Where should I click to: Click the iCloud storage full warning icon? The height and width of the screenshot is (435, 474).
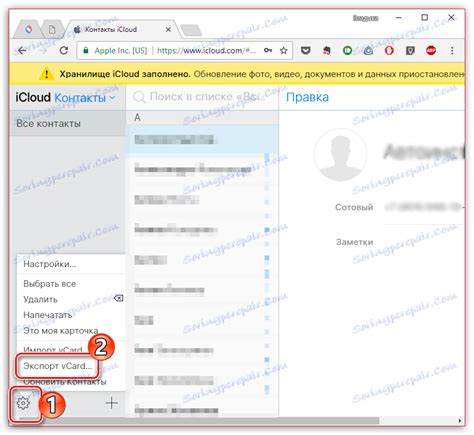tap(46, 73)
